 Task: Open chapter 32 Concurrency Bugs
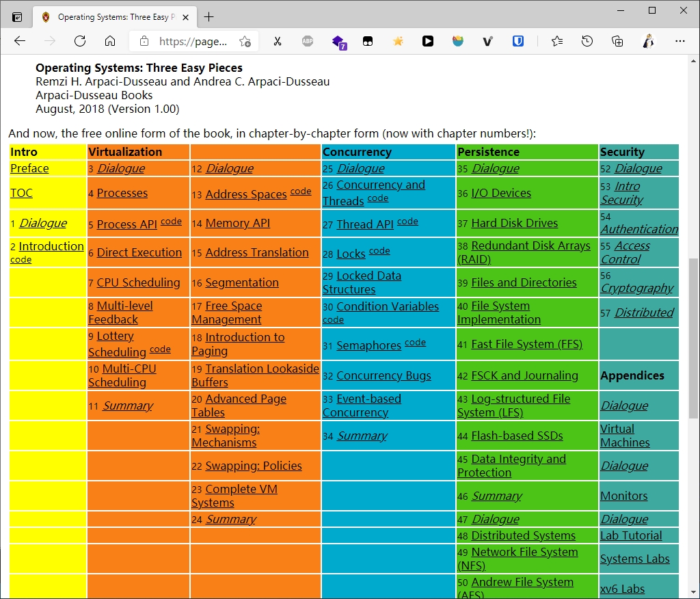[x=383, y=375]
